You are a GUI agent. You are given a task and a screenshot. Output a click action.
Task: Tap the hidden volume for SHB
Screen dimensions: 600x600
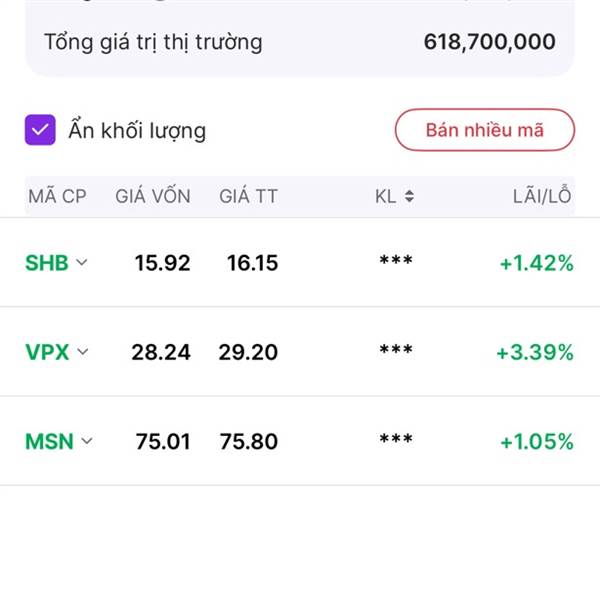(396, 263)
